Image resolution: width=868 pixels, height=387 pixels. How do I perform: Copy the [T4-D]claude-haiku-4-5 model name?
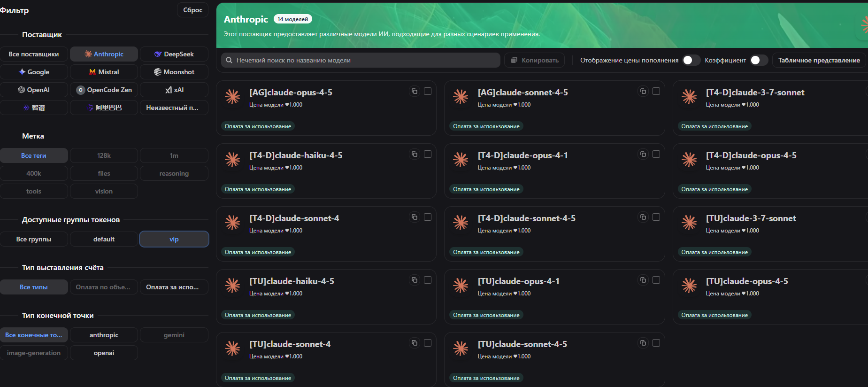pyautogui.click(x=415, y=154)
